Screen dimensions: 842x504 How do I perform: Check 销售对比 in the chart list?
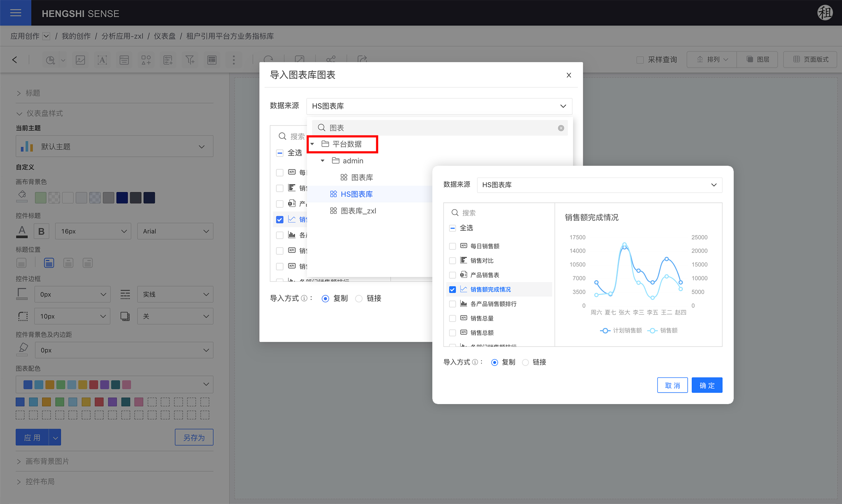point(452,261)
